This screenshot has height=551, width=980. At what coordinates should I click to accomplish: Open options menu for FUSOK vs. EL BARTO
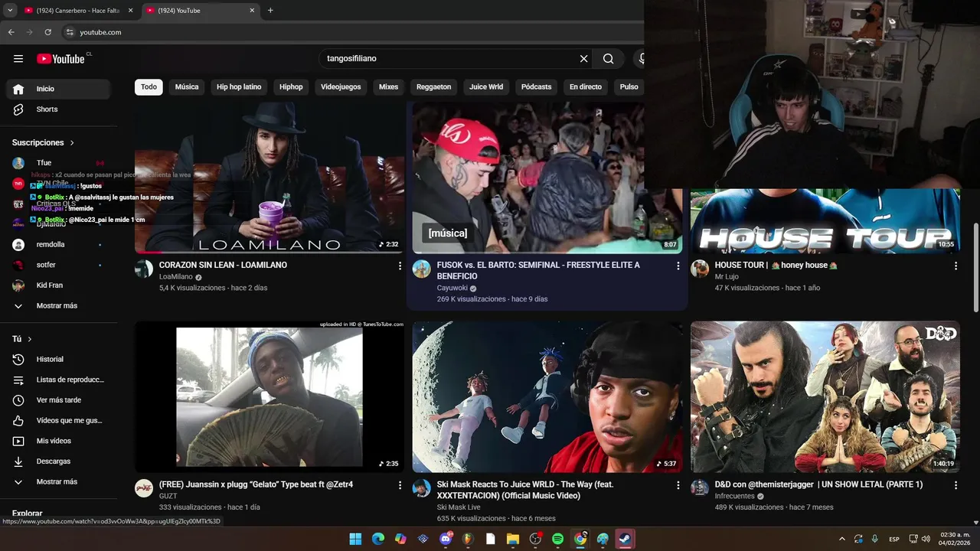click(678, 266)
